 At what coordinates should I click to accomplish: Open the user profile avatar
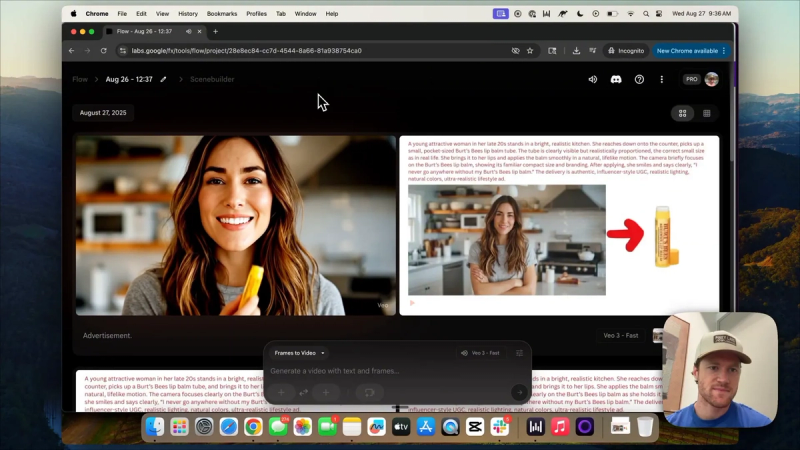(x=711, y=80)
